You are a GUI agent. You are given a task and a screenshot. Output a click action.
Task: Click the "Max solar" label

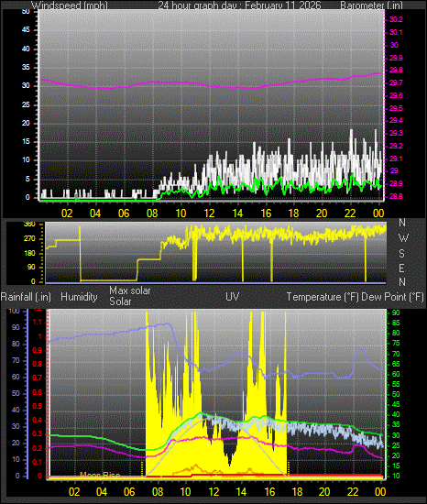tap(130, 290)
